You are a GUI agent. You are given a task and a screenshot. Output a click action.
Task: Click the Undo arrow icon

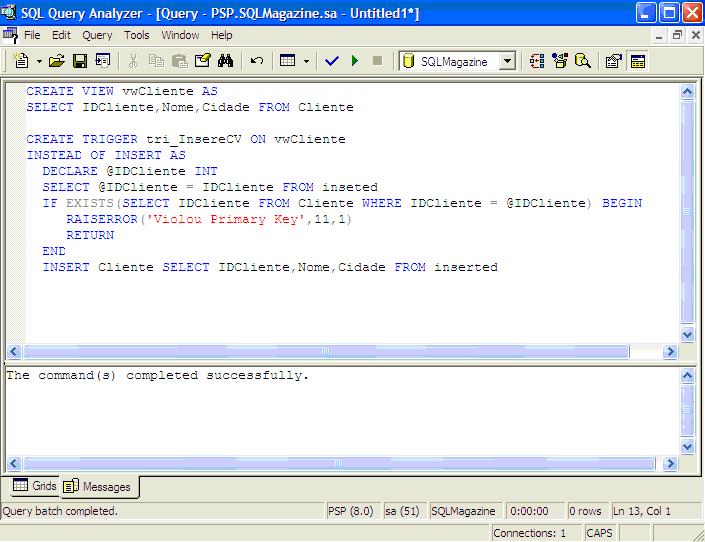pos(257,61)
